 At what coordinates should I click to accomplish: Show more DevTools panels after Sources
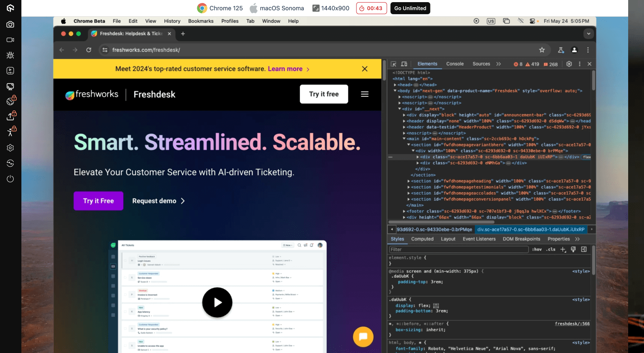(x=499, y=64)
